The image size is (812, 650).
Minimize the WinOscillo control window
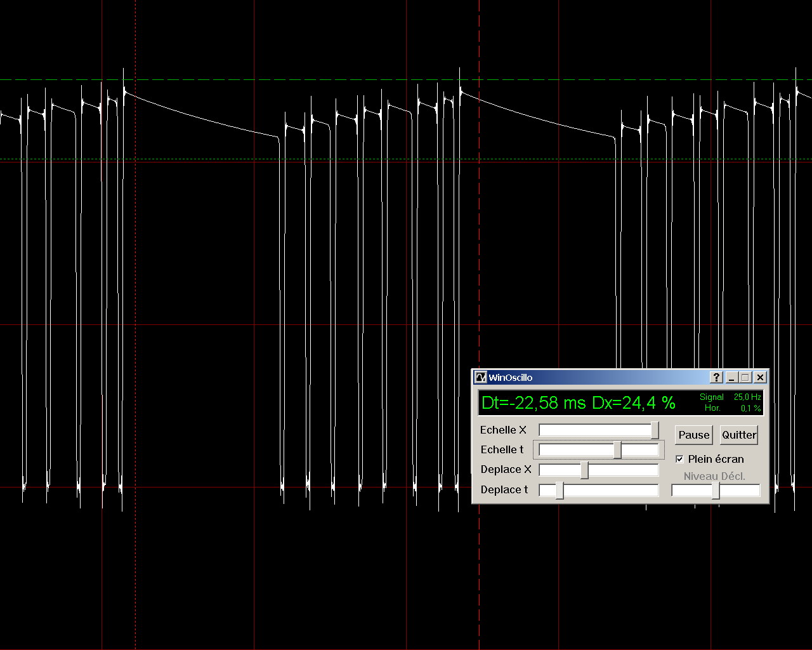coord(731,378)
